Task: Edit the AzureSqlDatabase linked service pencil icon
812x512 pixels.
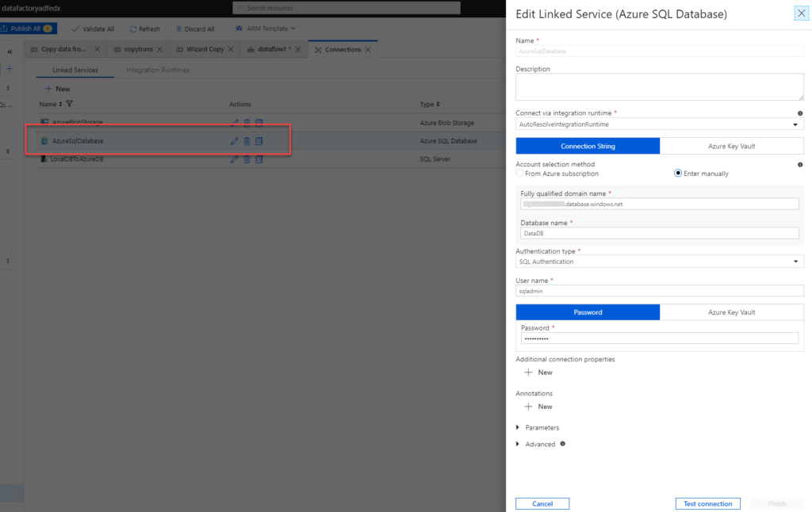Action: (x=234, y=141)
